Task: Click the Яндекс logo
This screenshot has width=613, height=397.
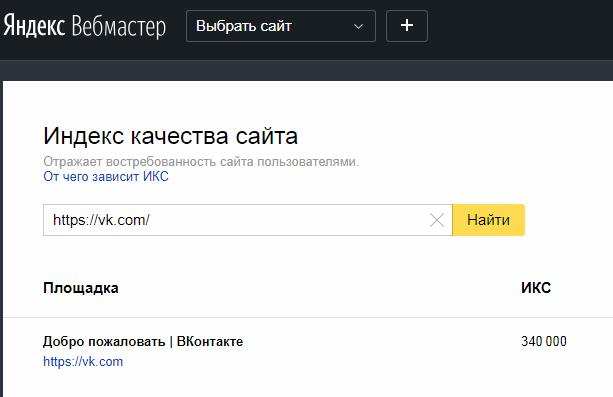Action: click(x=34, y=25)
